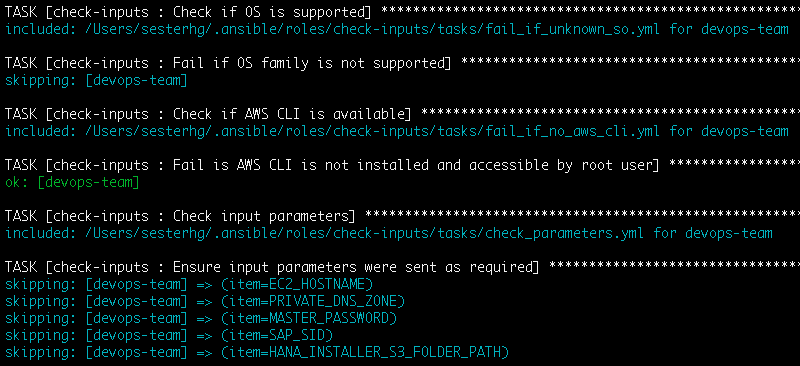Click 'skipping' on the EC2_HOSTNAME line
Screen dimensions: 800x366
39,284
